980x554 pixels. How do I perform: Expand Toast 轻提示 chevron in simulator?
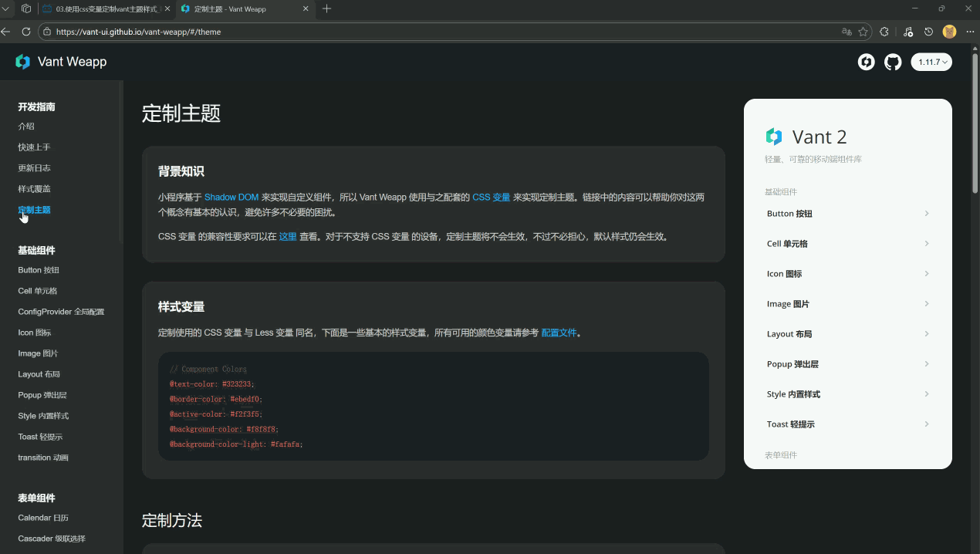tap(927, 424)
